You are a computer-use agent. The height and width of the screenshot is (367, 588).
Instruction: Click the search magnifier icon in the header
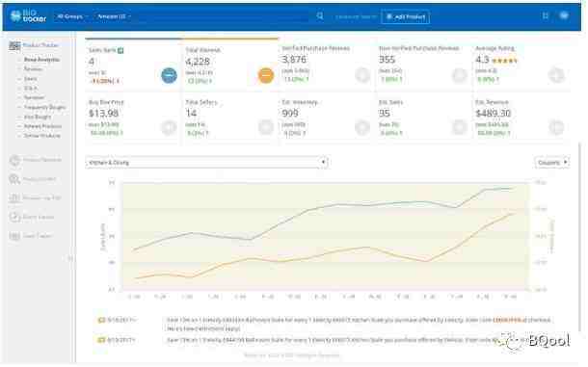coord(319,16)
